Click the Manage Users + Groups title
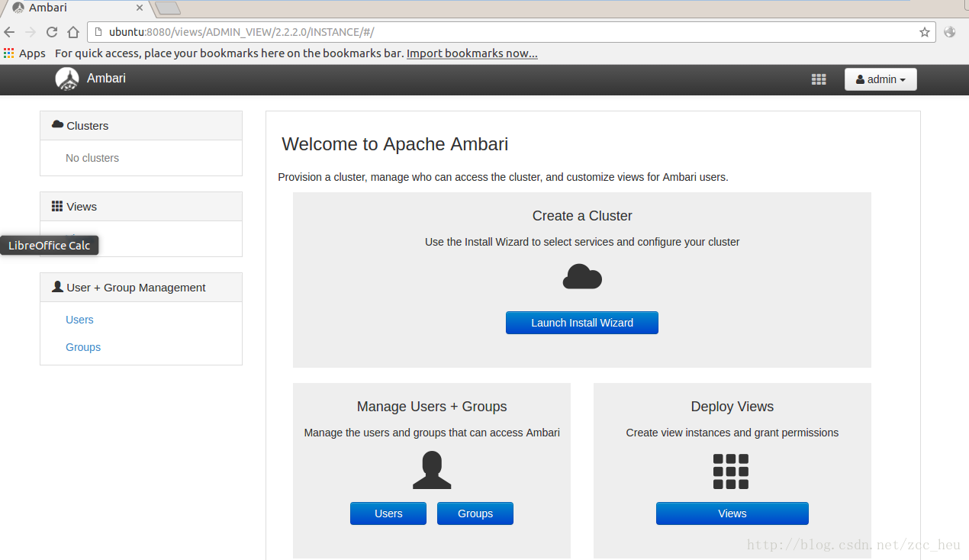Viewport: 969px width, 560px height. pyautogui.click(x=432, y=407)
